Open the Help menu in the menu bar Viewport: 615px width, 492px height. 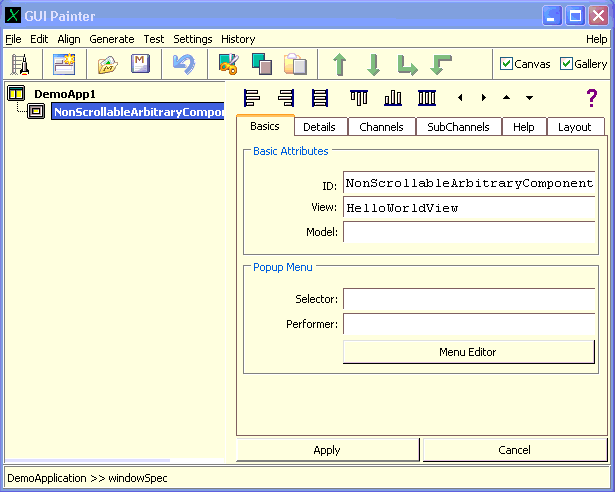point(597,39)
